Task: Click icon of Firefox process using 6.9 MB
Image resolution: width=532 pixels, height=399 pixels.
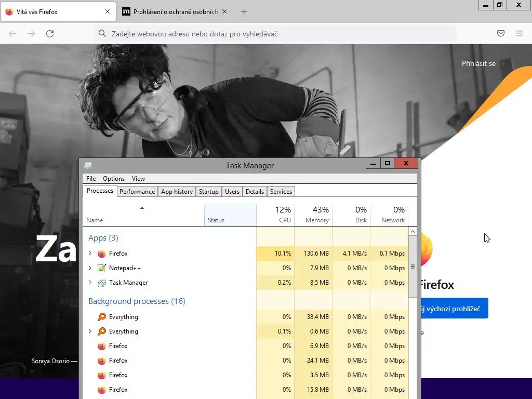Action: pyautogui.click(x=101, y=346)
